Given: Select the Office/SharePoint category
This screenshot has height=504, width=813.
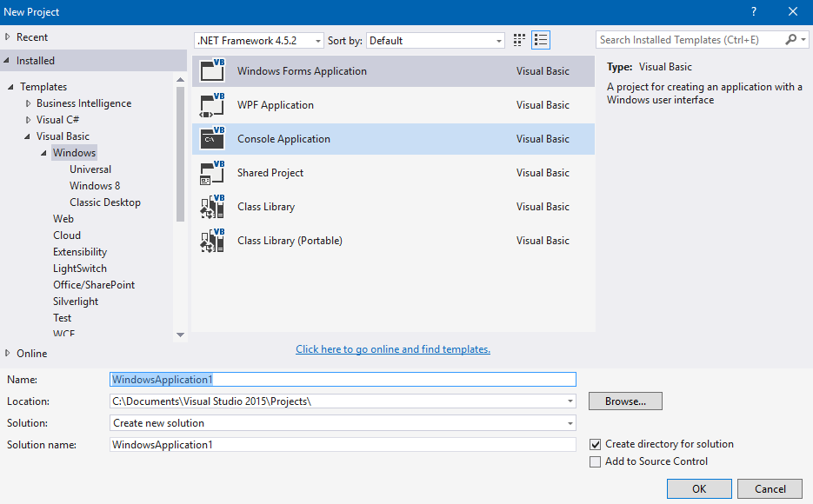Looking at the screenshot, I should (94, 285).
